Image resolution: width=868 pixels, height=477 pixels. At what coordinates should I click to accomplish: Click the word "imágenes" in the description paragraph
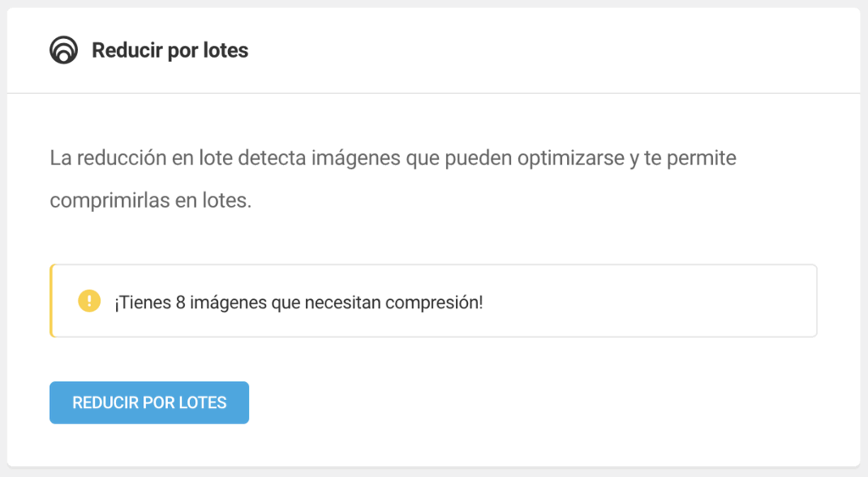354,158
